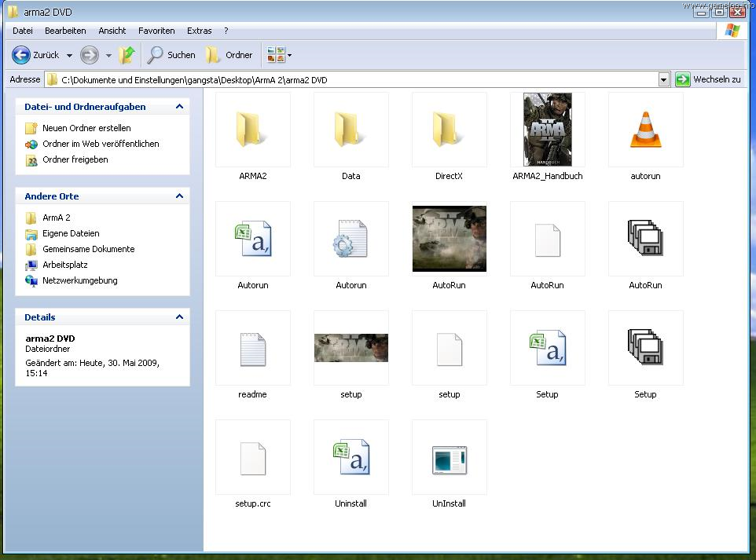This screenshot has width=756, height=560.
Task: Toggle the Ordner folder tree pane
Action: pos(229,55)
